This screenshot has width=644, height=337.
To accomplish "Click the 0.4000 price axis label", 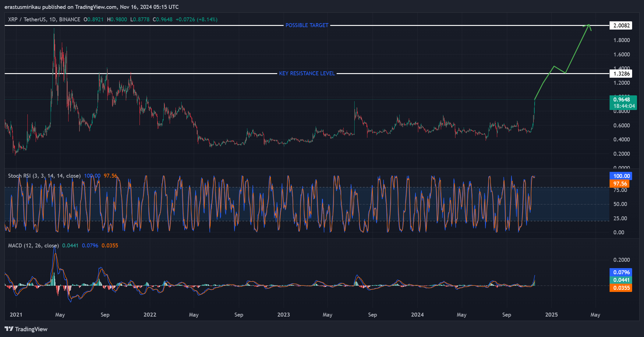I will pyautogui.click(x=621, y=140).
